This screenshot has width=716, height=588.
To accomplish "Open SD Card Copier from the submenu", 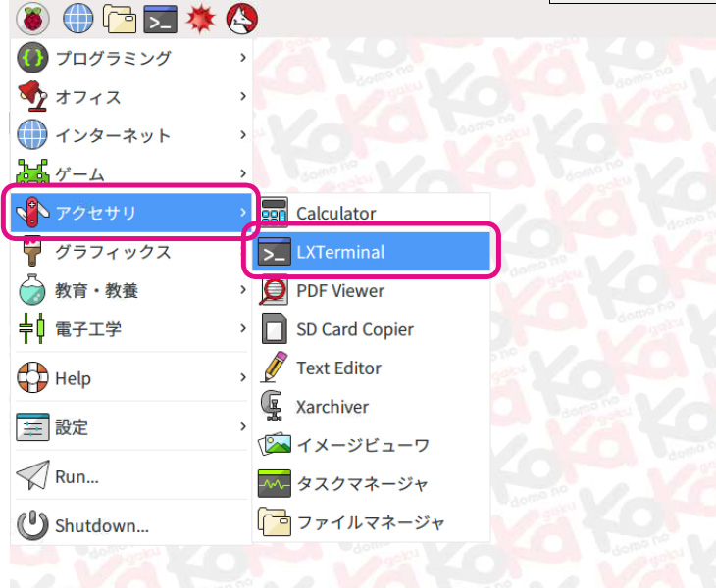I will 372,329.
